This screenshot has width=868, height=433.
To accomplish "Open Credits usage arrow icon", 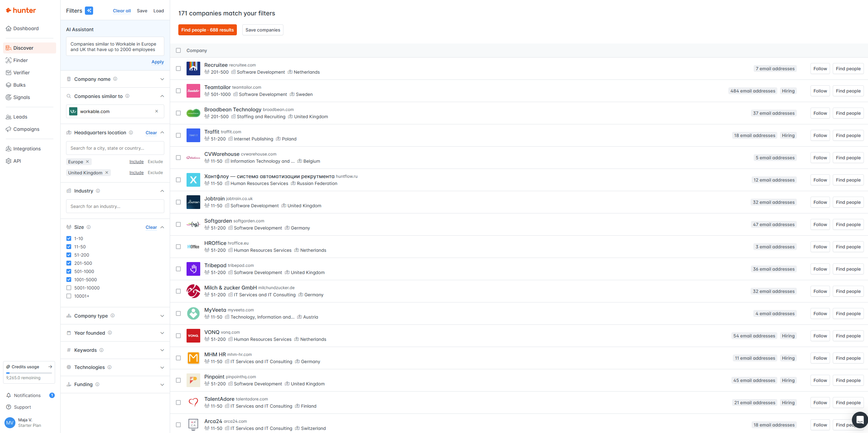I will [50, 367].
